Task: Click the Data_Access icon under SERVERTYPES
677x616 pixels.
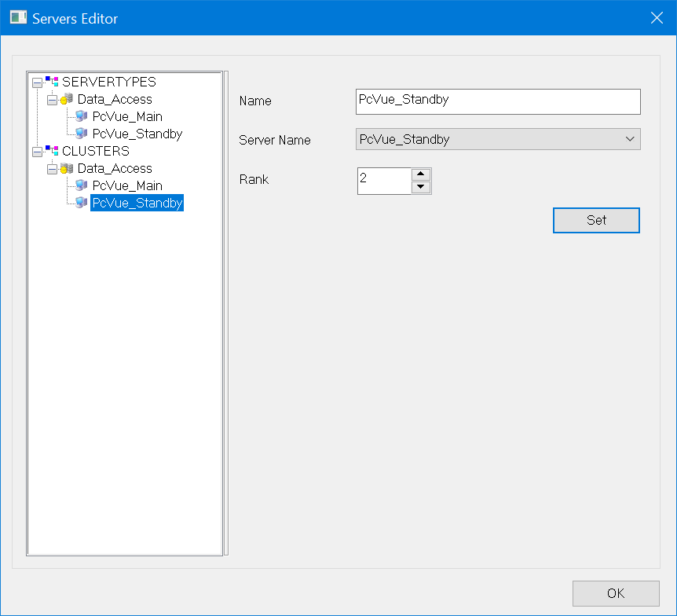Action: 68,100
